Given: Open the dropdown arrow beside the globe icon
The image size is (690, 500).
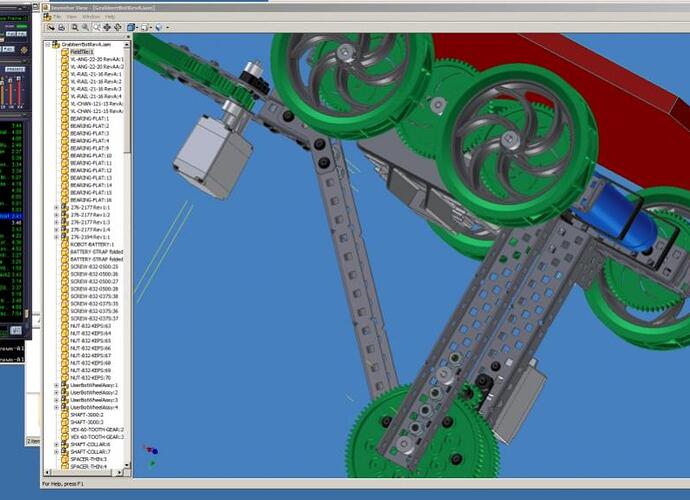Looking at the screenshot, I should 166,27.
